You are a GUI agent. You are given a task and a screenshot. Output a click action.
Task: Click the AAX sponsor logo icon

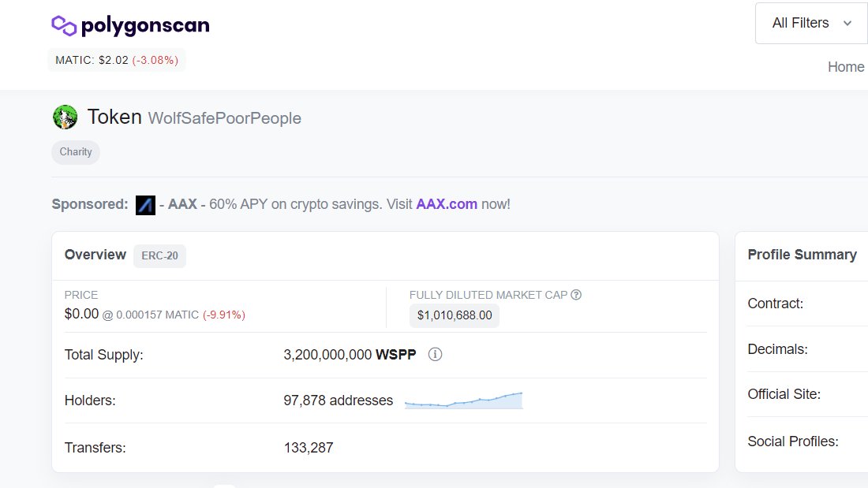[x=146, y=205]
